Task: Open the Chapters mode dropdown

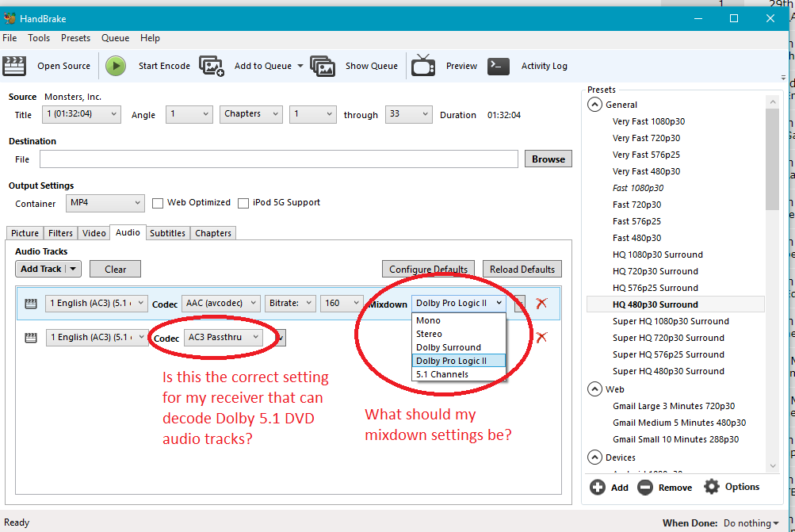Action: pyautogui.click(x=251, y=114)
